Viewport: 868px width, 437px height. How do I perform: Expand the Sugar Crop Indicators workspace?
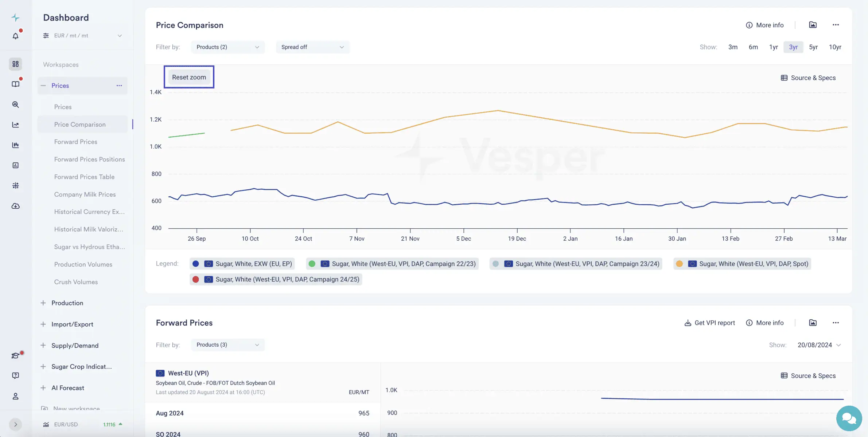click(43, 367)
